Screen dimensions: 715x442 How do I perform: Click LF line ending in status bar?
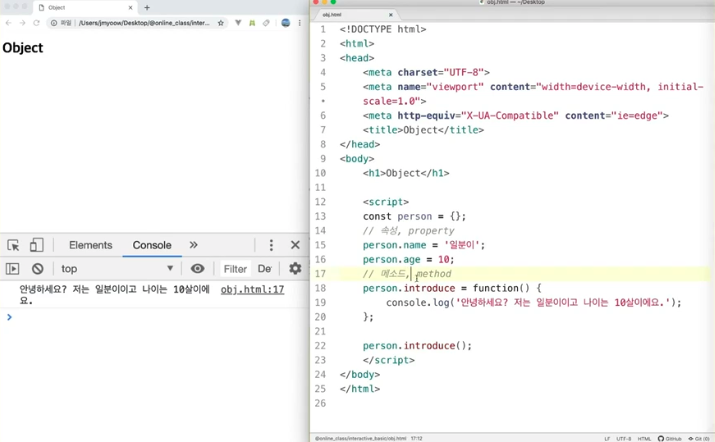click(x=607, y=439)
